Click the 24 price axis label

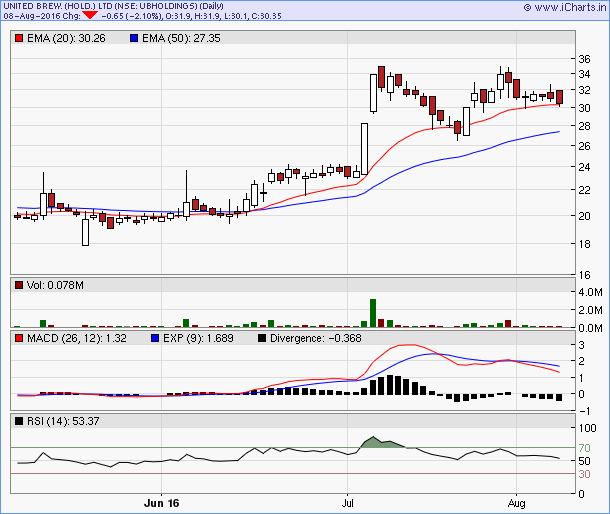584,167
